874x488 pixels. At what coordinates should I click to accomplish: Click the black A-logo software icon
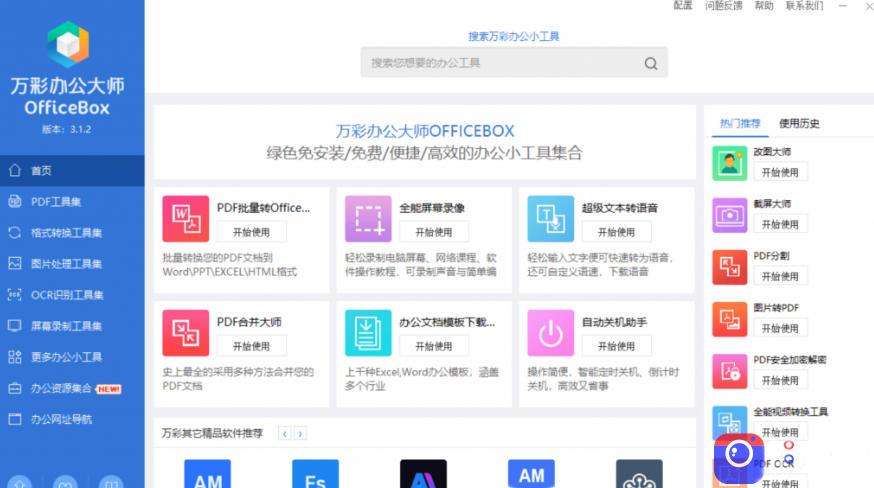pos(424,474)
